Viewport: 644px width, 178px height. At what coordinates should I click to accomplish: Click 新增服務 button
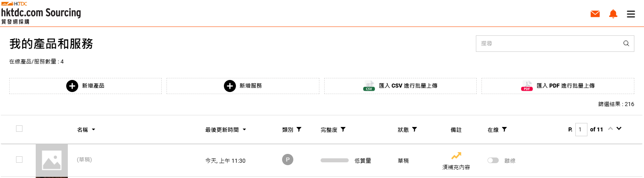(243, 86)
